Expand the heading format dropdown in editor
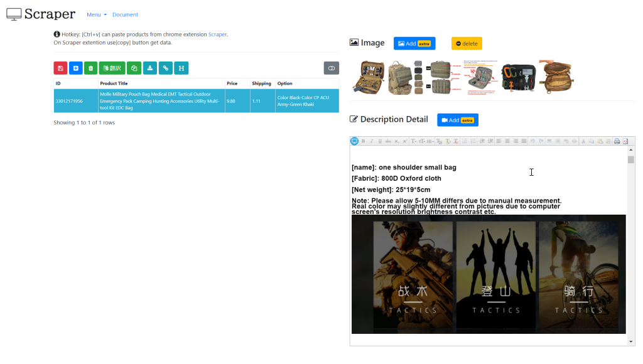Viewport: 643px width, 364px height. (x=430, y=141)
